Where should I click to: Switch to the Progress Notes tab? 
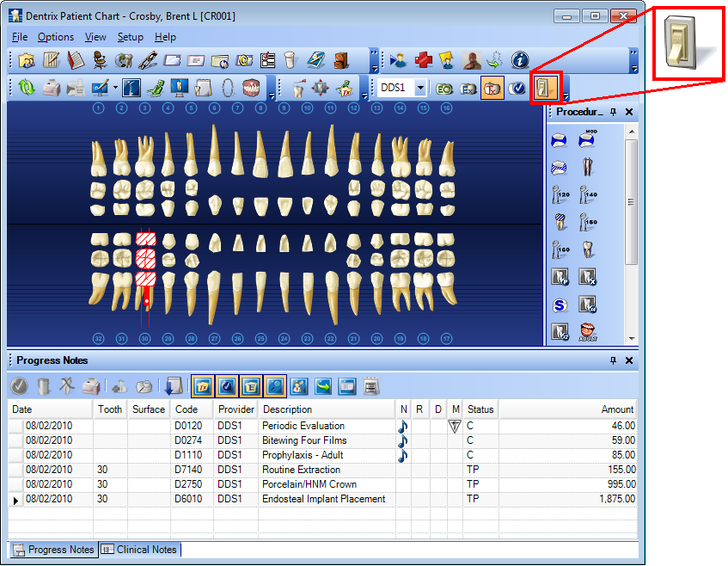click(54, 550)
